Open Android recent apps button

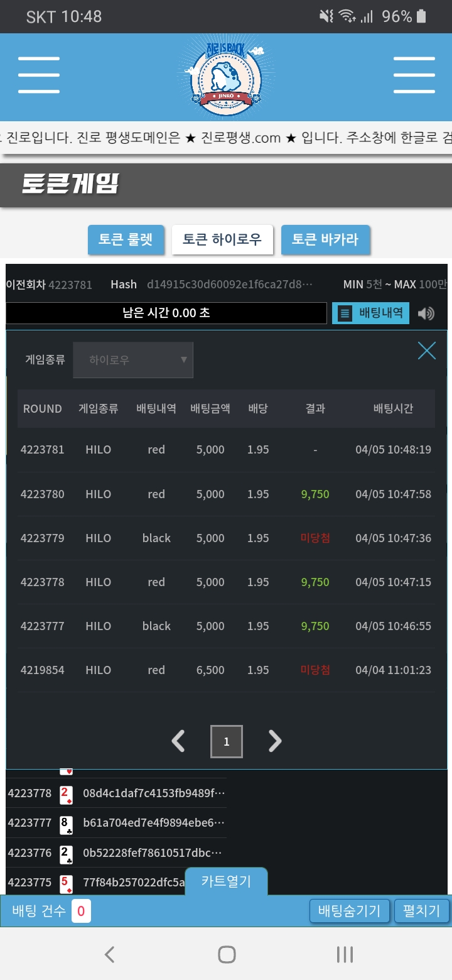point(345,954)
